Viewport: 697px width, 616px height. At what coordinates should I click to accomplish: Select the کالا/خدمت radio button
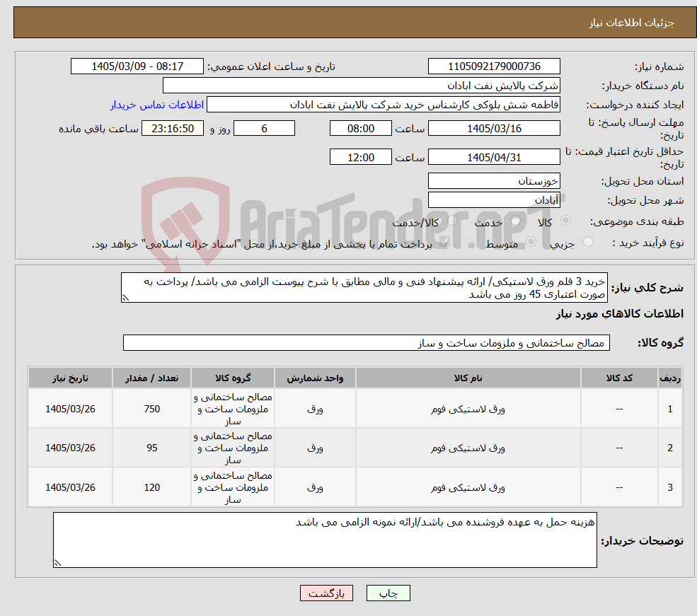pyautogui.click(x=452, y=220)
